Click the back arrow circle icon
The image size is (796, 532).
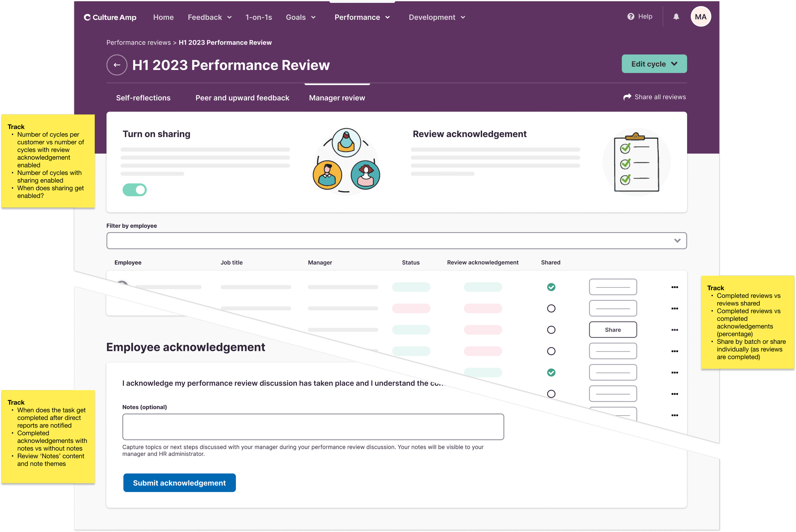tap(117, 65)
